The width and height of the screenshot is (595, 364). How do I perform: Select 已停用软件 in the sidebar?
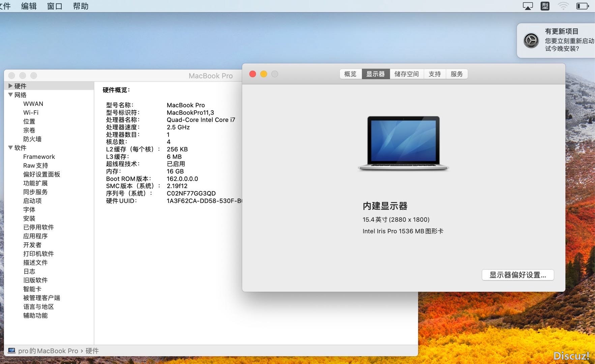coord(38,227)
